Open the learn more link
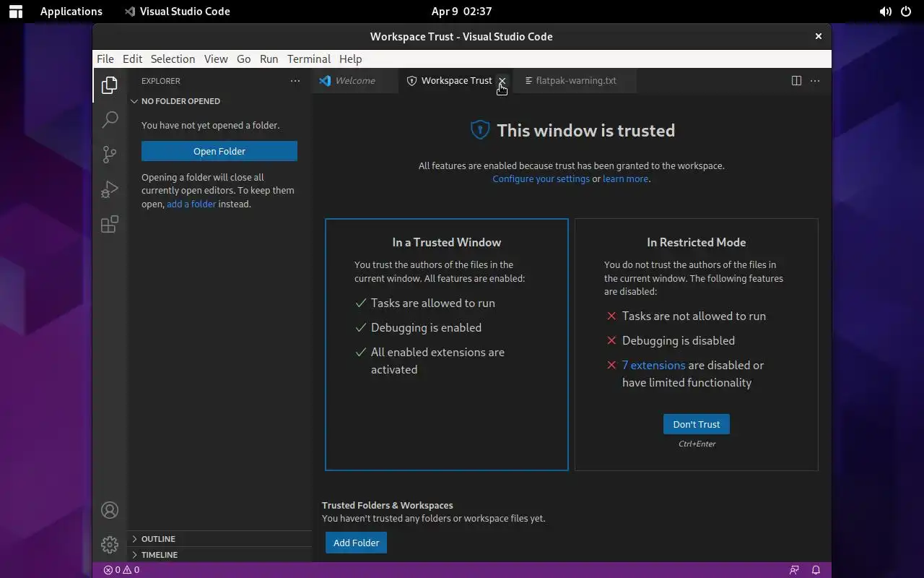The height and width of the screenshot is (578, 924). click(x=626, y=179)
